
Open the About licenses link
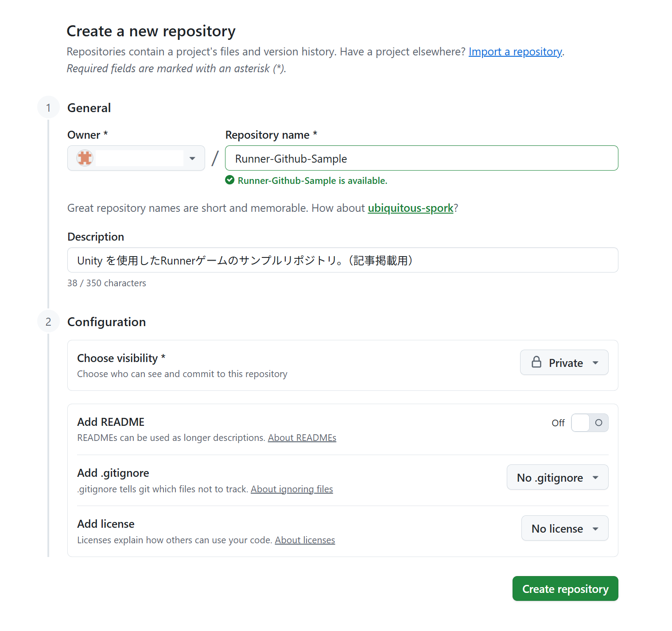305,540
